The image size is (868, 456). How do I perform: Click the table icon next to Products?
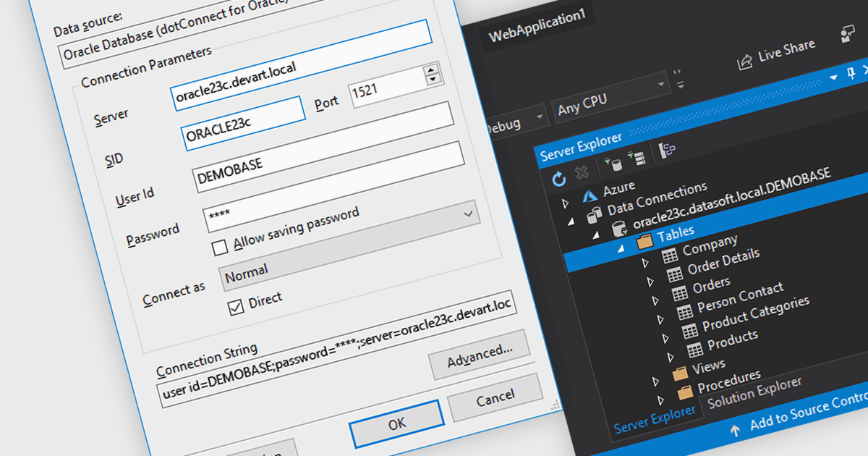pos(695,350)
